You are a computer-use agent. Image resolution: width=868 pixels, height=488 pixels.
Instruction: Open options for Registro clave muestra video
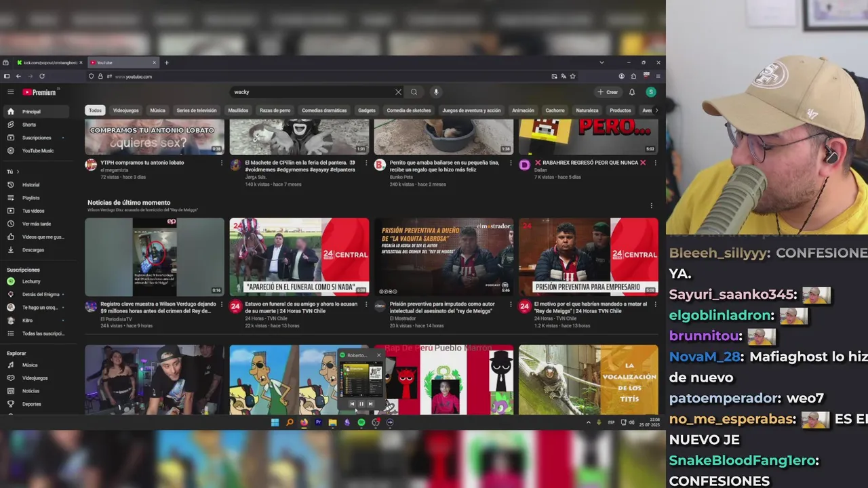point(221,304)
